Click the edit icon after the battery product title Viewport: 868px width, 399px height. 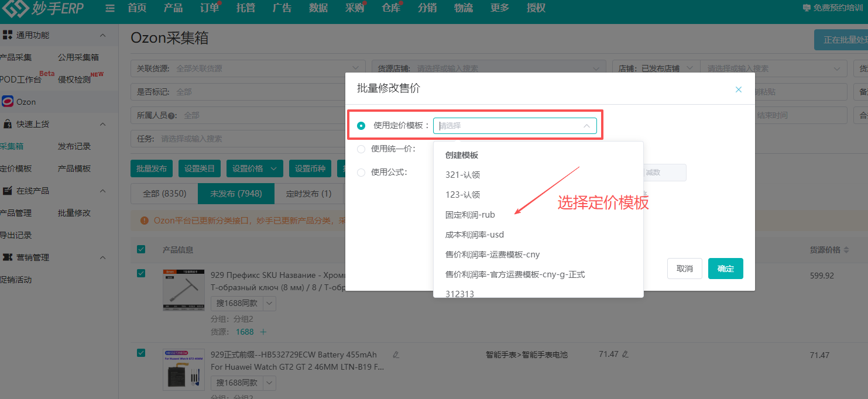[396, 355]
